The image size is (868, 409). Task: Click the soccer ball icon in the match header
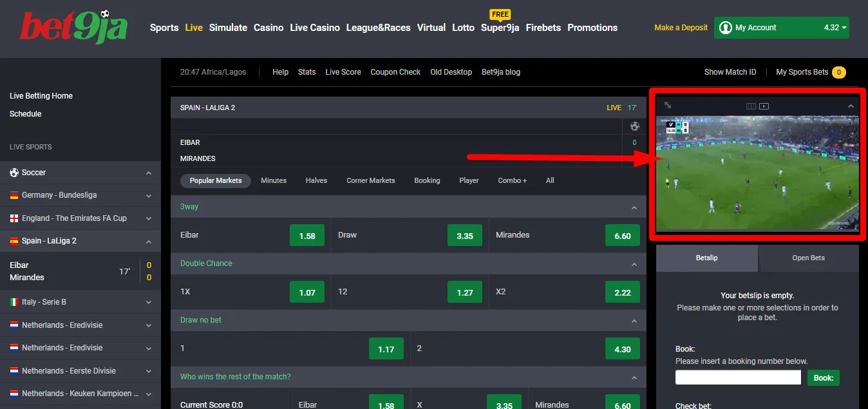(x=634, y=126)
